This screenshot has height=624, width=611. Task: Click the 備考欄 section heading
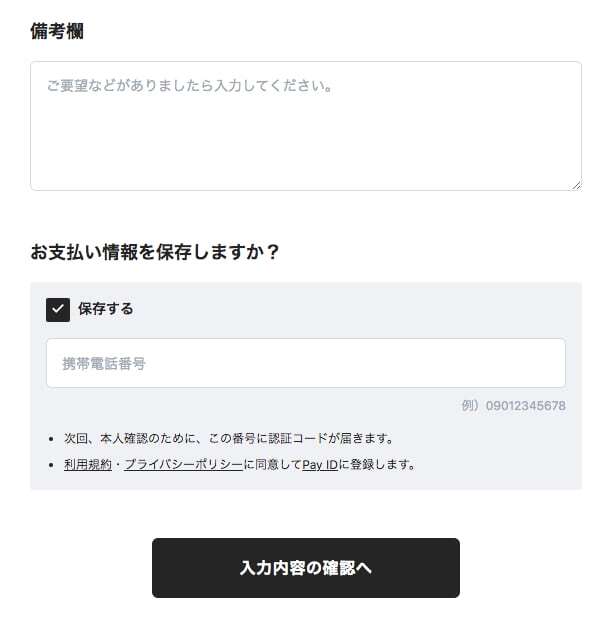57,31
